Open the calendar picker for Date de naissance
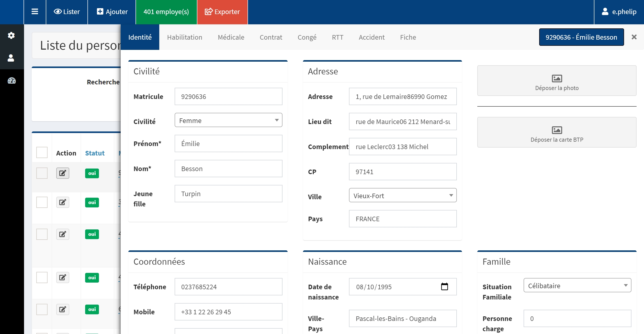The width and height of the screenshot is (644, 334). (445, 286)
